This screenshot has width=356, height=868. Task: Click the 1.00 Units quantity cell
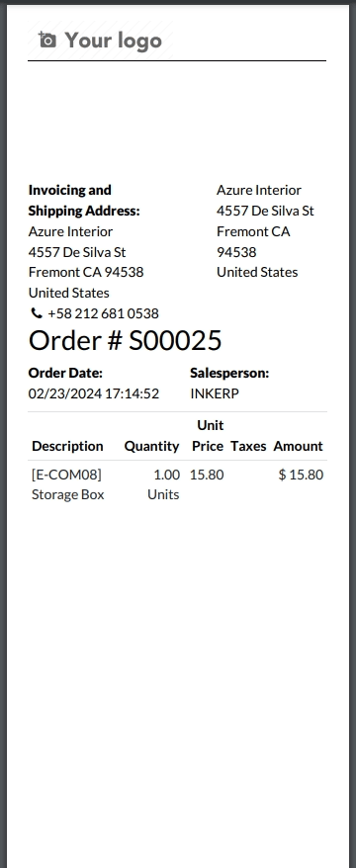pos(163,484)
